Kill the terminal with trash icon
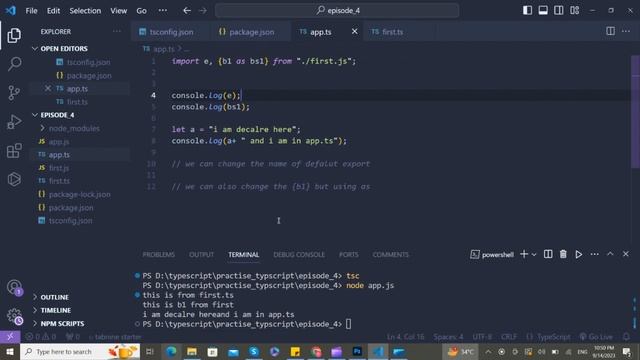The height and width of the screenshot is (360, 640). (563, 254)
